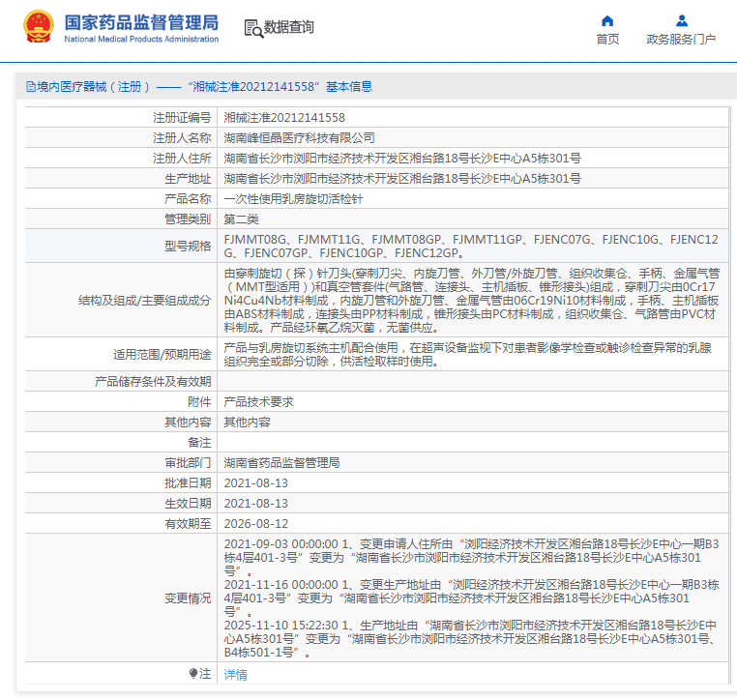Screen dimensions: 737x700
Task: Click the bulb icon beside 注 label
Action: [x=193, y=673]
